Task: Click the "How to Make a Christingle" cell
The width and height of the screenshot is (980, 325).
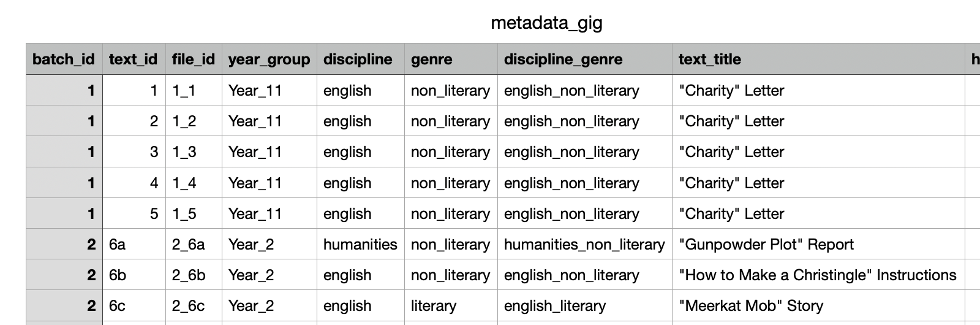Action: point(817,275)
